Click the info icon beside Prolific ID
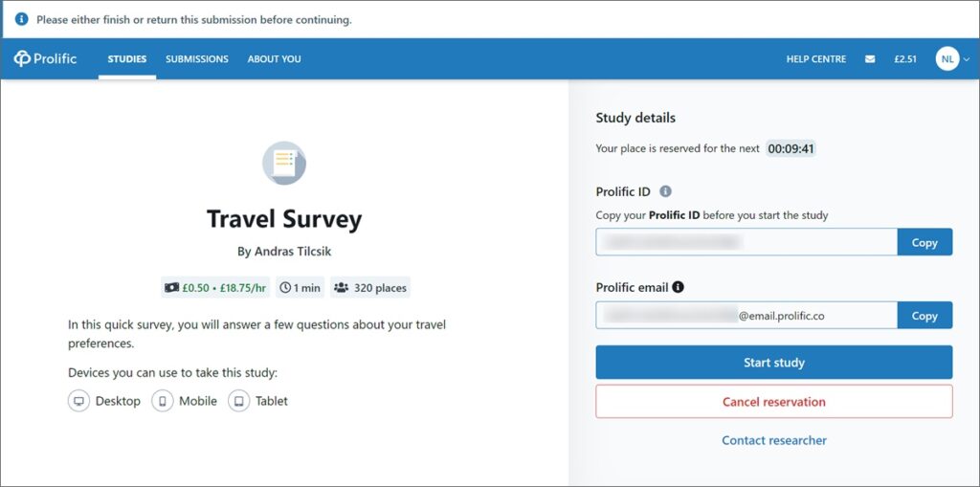 [x=666, y=191]
